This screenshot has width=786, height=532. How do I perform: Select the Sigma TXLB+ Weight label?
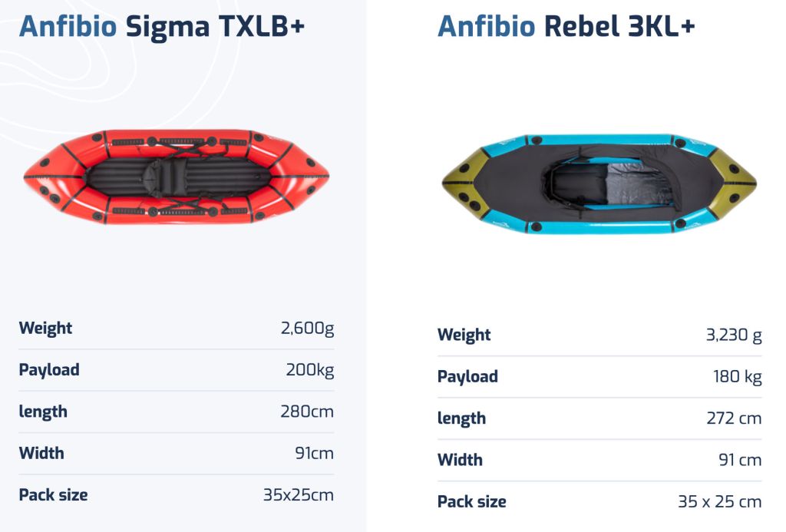pos(45,328)
